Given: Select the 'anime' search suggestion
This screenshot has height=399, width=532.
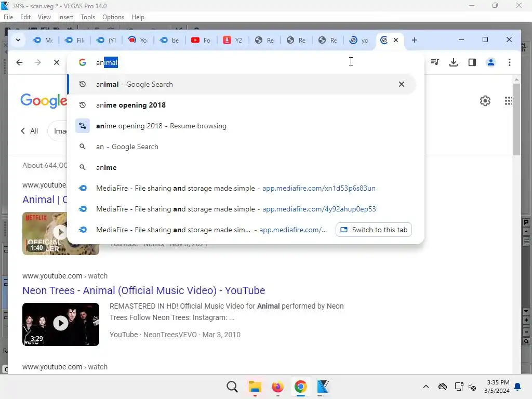Looking at the screenshot, I should pos(242,167).
